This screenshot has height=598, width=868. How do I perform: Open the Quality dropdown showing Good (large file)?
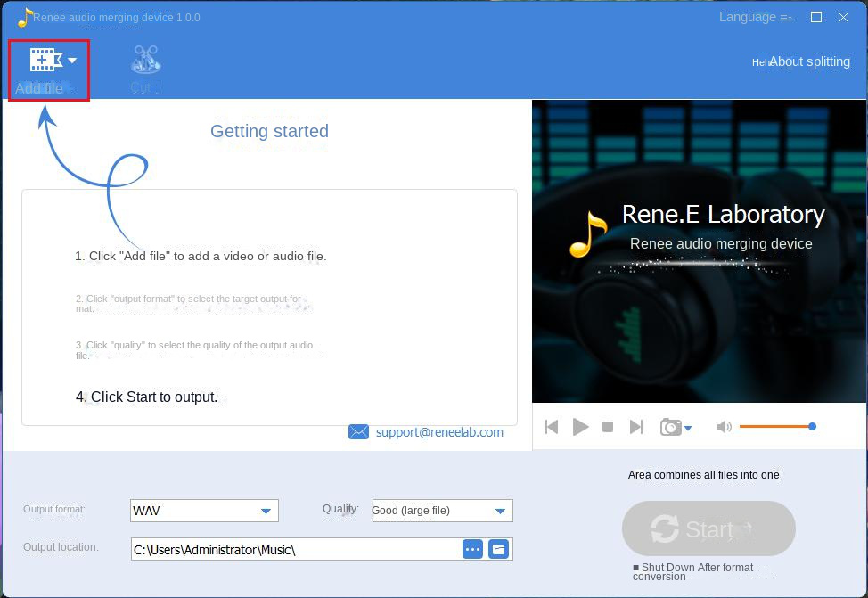499,511
